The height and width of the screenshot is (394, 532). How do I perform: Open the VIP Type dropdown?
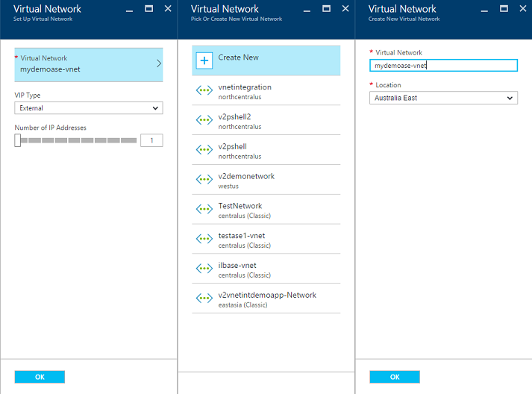point(88,108)
